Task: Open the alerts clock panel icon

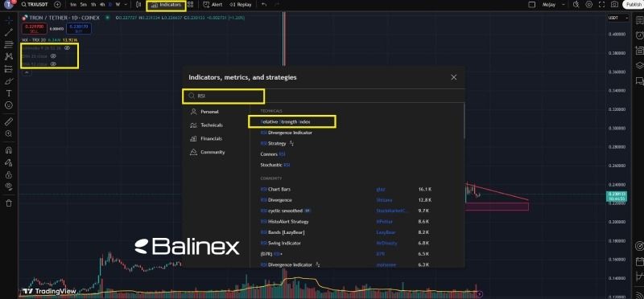Action: pyautogui.click(x=639, y=35)
